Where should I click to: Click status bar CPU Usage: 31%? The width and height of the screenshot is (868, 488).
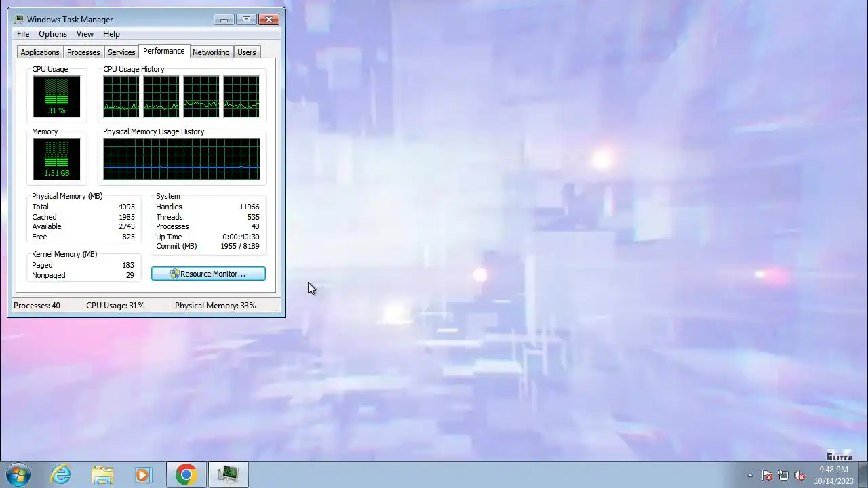[115, 306]
